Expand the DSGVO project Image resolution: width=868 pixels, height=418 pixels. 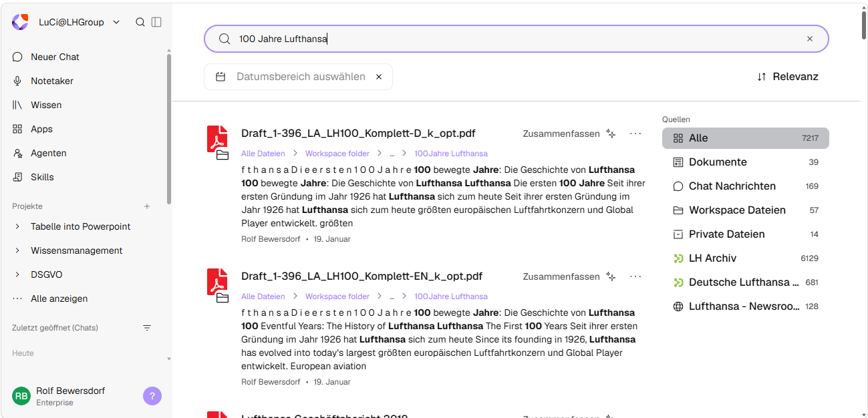(17, 274)
